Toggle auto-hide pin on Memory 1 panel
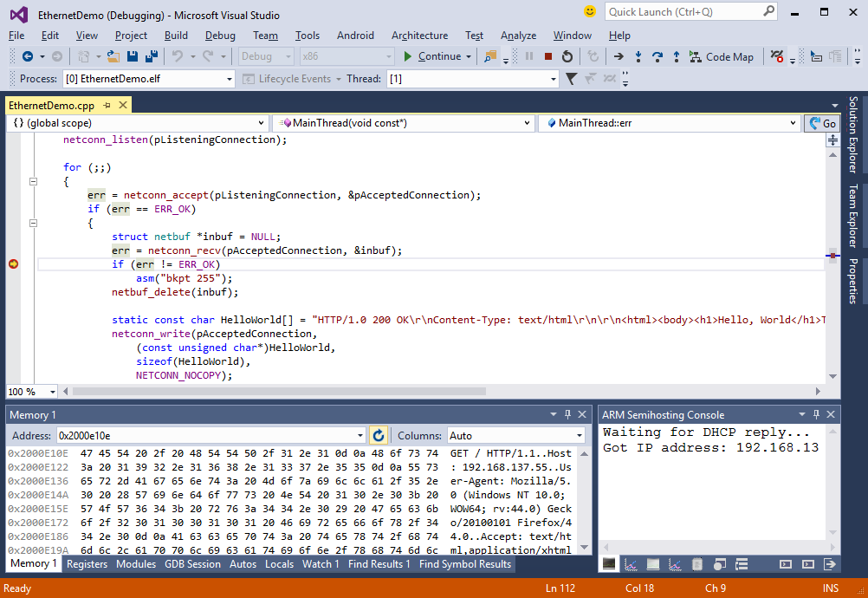Viewport: 868px width, 598px height. click(567, 414)
